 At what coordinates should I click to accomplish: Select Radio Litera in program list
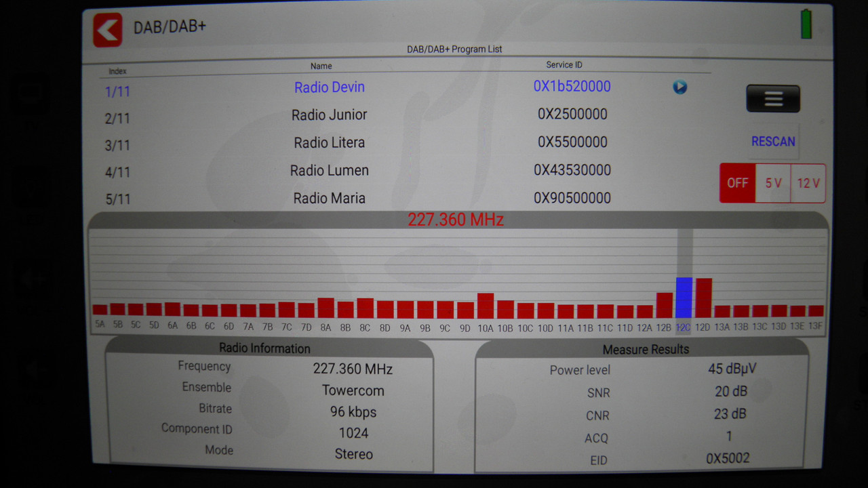tap(330, 143)
